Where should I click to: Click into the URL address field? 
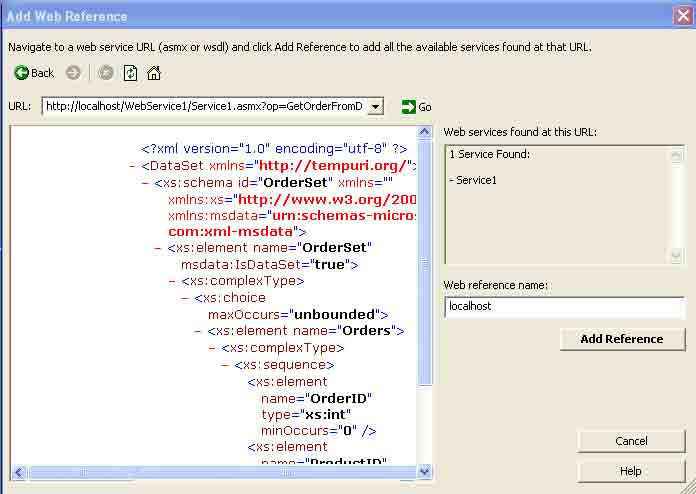[x=205, y=107]
